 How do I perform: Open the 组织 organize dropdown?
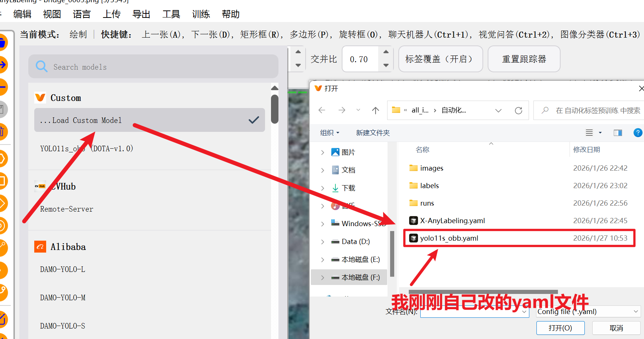click(x=330, y=133)
